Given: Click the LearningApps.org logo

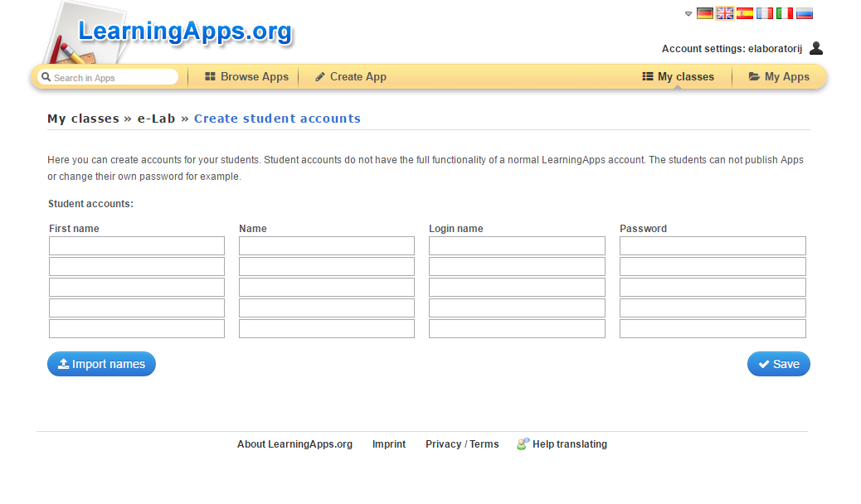Looking at the screenshot, I should pos(185,31).
